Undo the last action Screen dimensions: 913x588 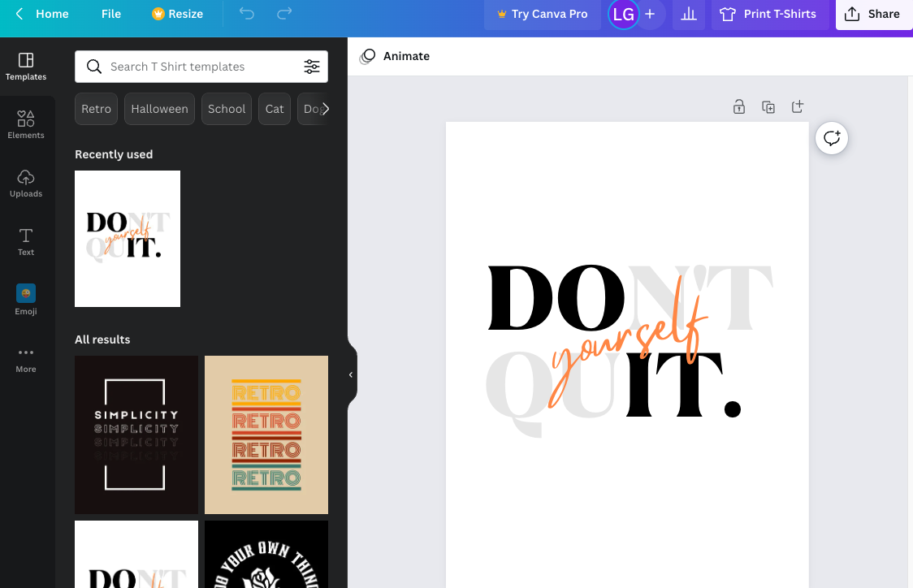pos(247,14)
